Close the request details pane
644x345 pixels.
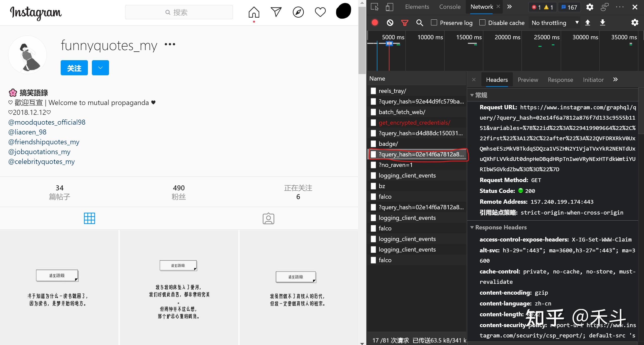[x=474, y=80]
